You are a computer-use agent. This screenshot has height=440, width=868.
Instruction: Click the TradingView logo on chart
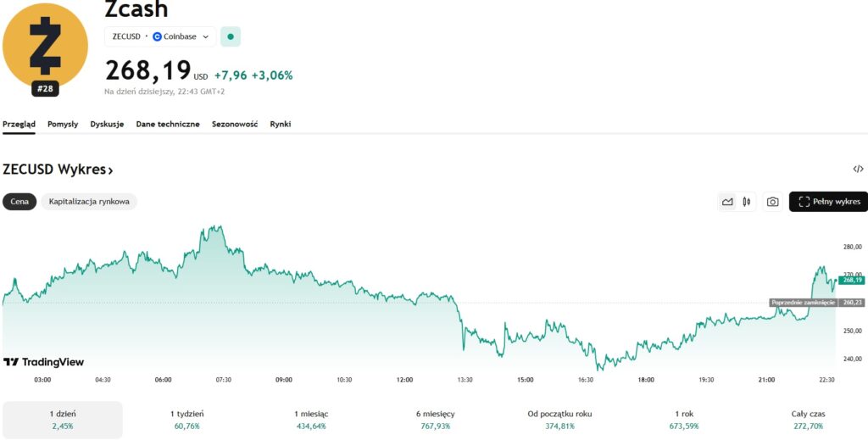pyautogui.click(x=43, y=362)
